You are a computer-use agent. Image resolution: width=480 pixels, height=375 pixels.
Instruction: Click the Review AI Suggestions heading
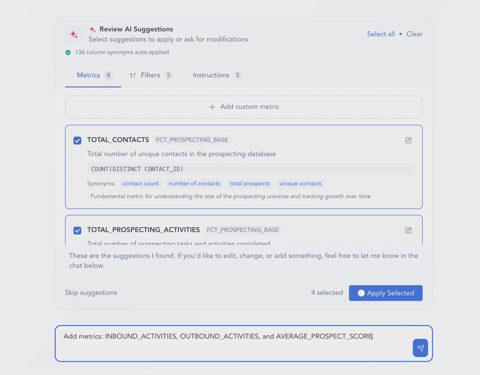click(136, 29)
